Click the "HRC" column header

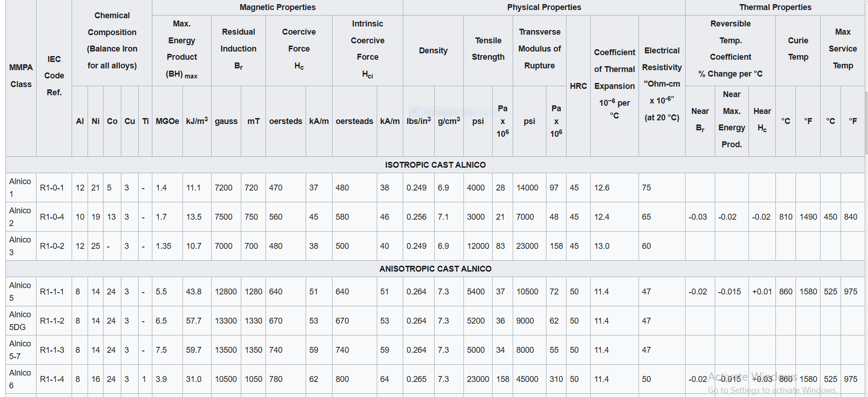578,86
